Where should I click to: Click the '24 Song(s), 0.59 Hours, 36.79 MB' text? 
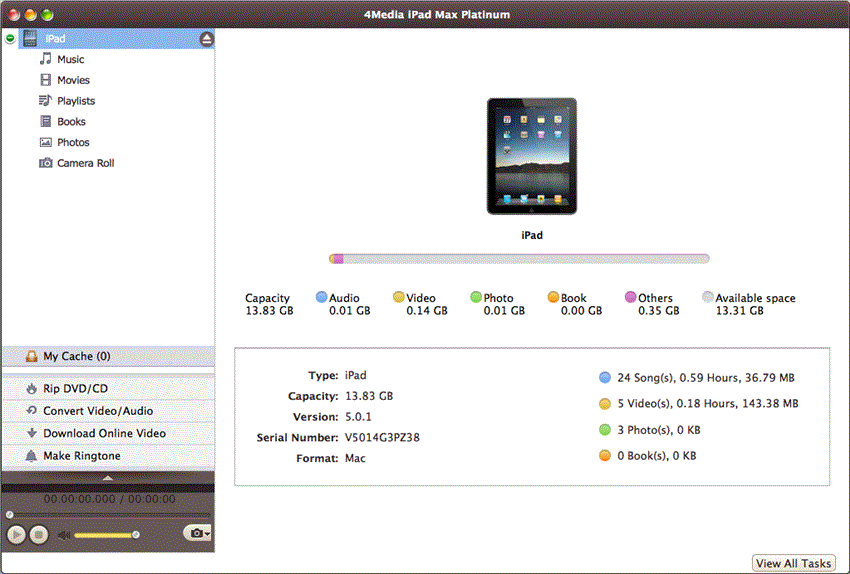click(x=706, y=378)
